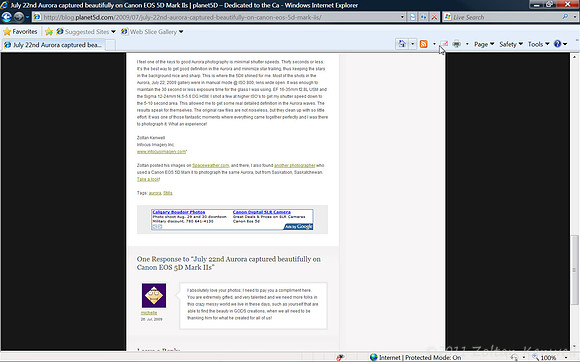Viewport: 580px width, 362px height.
Task: Open the search provider options dropdown
Action: point(574,17)
